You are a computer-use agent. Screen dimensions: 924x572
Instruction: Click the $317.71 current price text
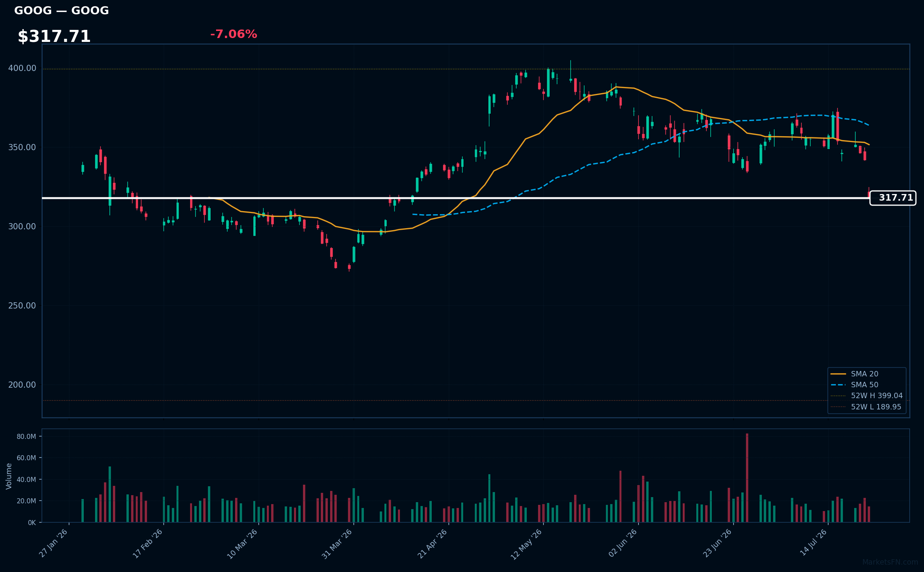pos(54,36)
